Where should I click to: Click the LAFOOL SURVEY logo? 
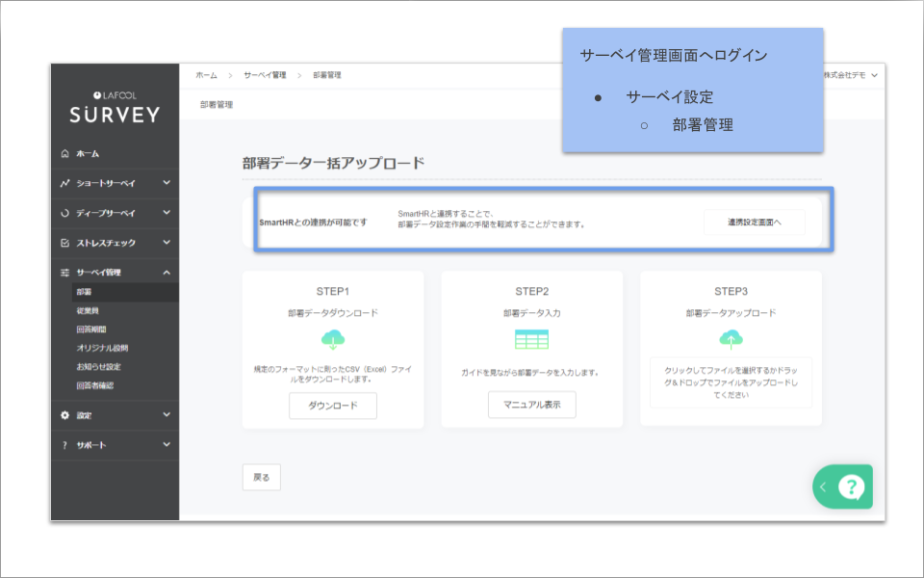[x=115, y=107]
